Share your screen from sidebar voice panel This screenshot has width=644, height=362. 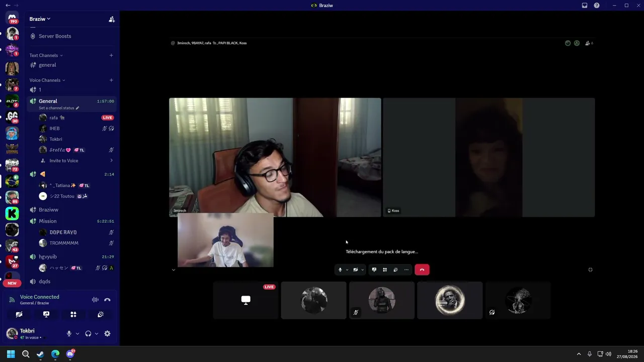pyautogui.click(x=46, y=314)
